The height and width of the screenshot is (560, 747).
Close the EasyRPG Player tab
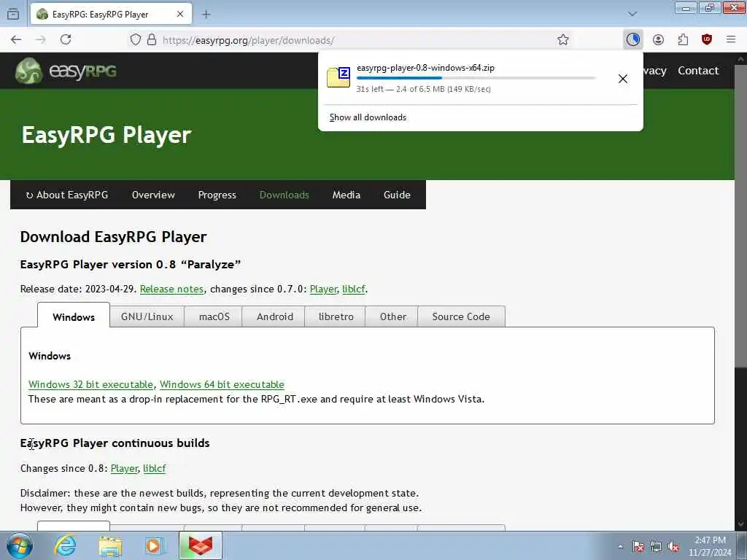coord(180,15)
